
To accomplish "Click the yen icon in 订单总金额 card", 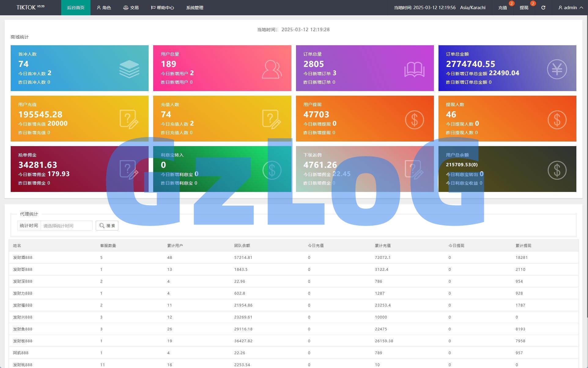I will [x=557, y=69].
